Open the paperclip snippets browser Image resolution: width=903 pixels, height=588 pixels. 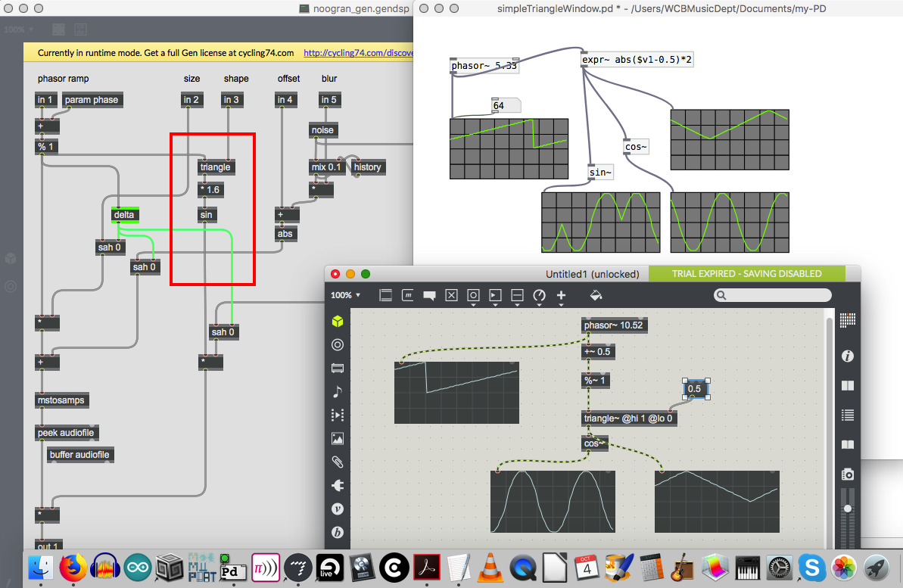coord(338,462)
